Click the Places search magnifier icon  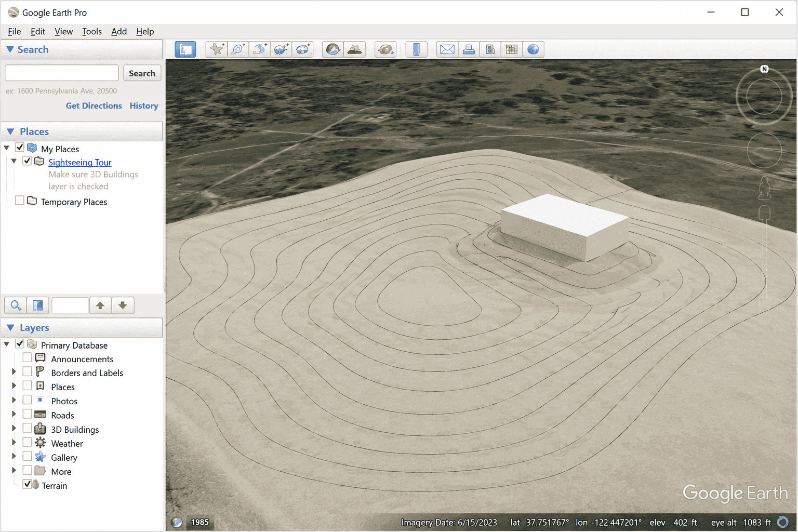(x=16, y=305)
